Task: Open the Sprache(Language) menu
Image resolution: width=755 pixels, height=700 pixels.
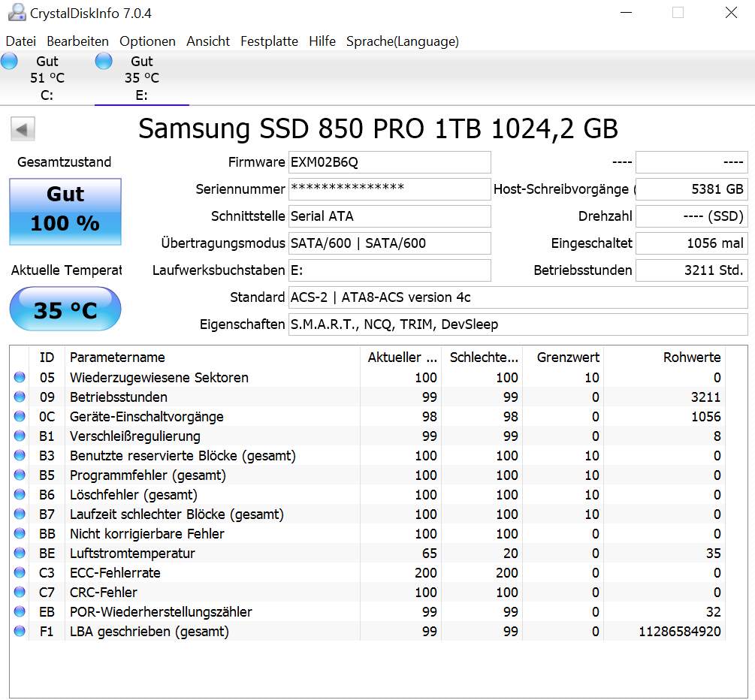Action: (403, 41)
